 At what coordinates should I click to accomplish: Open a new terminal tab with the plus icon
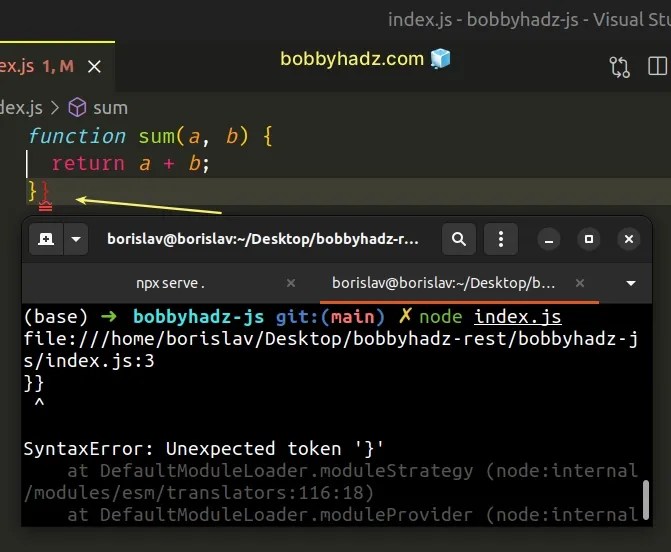(46, 239)
